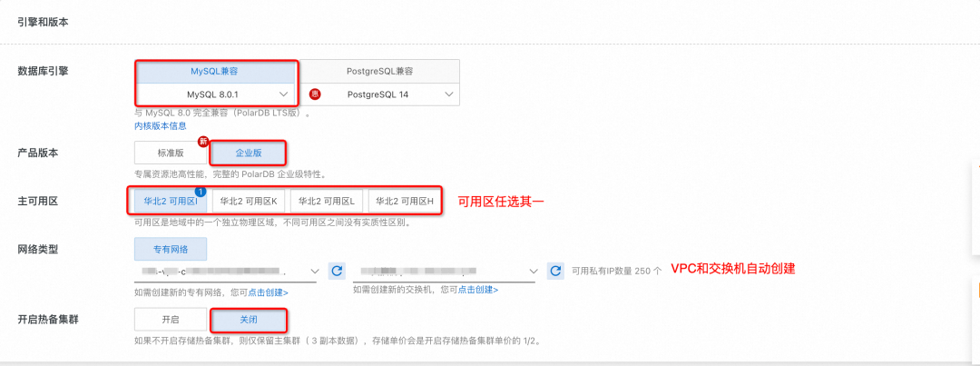Viewport: 980px width, 366px height.
Task: Select the PostgreSQL兼容 database engine
Action: click(x=380, y=72)
